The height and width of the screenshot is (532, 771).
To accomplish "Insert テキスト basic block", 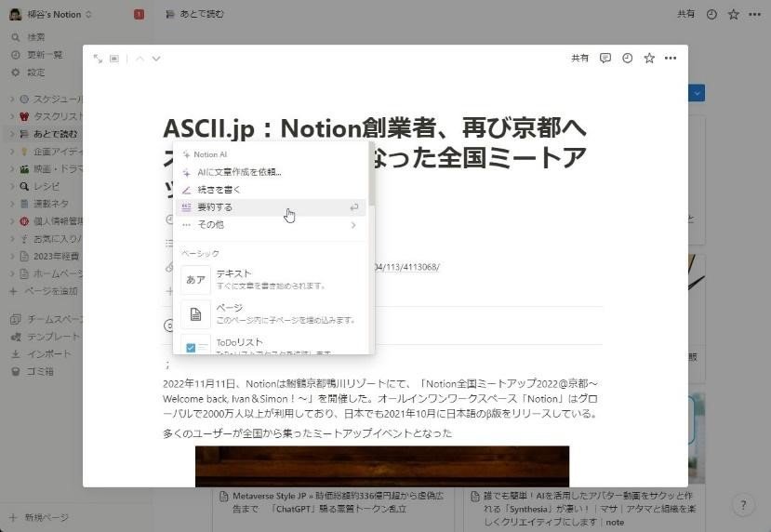I will click(271, 279).
